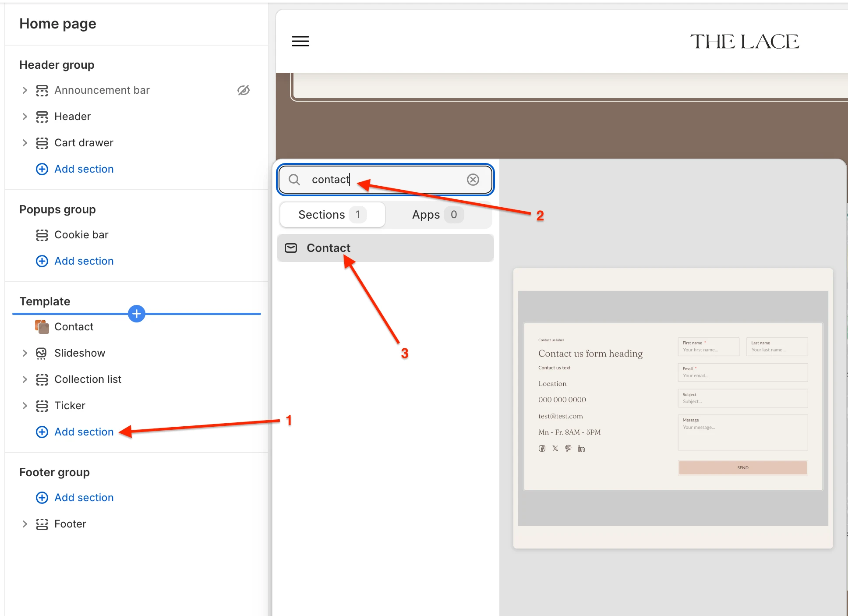Select Footer in the Footer group
The width and height of the screenshot is (848, 616).
click(x=70, y=524)
